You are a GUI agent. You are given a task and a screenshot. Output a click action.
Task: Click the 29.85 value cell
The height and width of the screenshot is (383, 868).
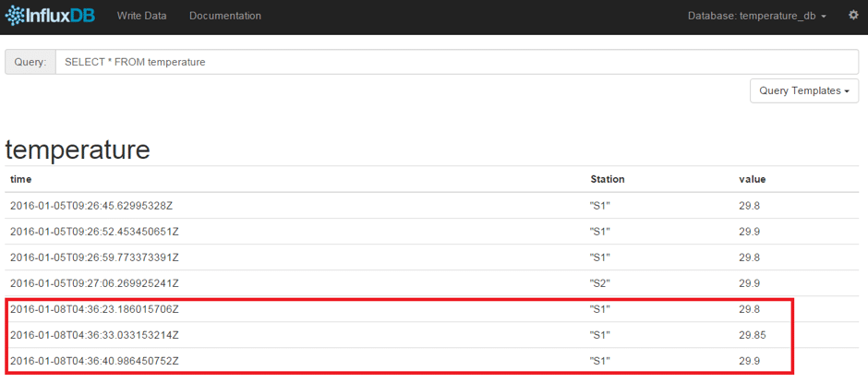tap(753, 335)
